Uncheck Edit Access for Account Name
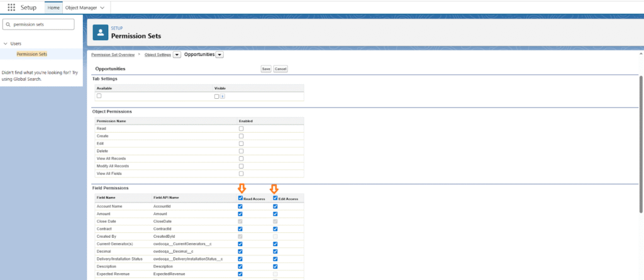This screenshot has height=280, width=644. (275, 206)
